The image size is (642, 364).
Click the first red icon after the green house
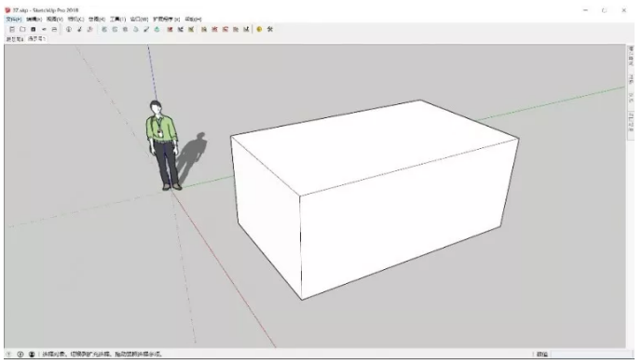point(170,30)
